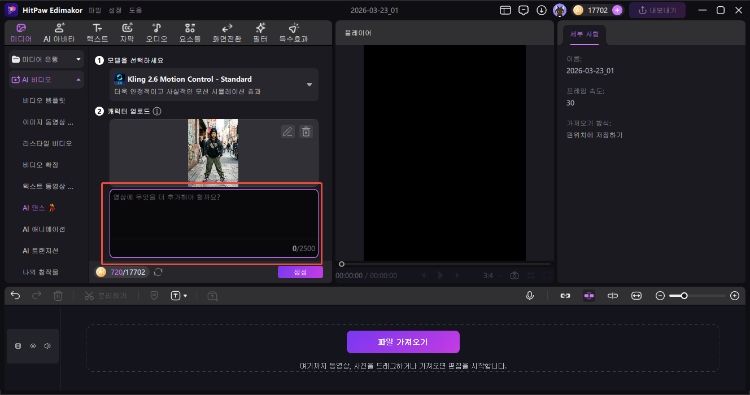The image size is (750, 395).
Task: Open the download icon in the title bar
Action: tap(541, 10)
